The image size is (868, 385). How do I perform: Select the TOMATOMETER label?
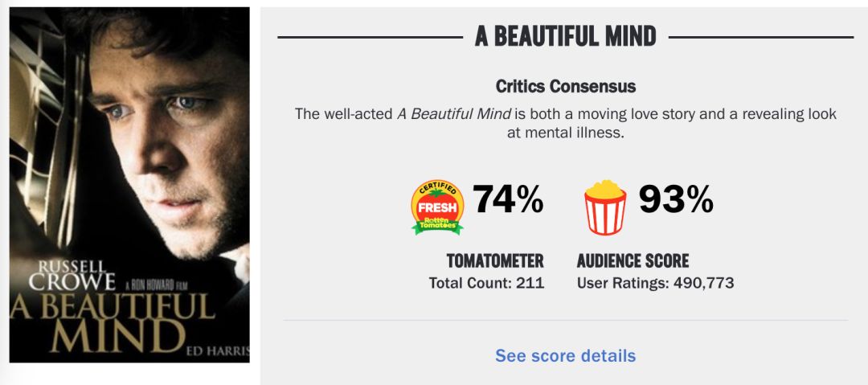coord(495,261)
